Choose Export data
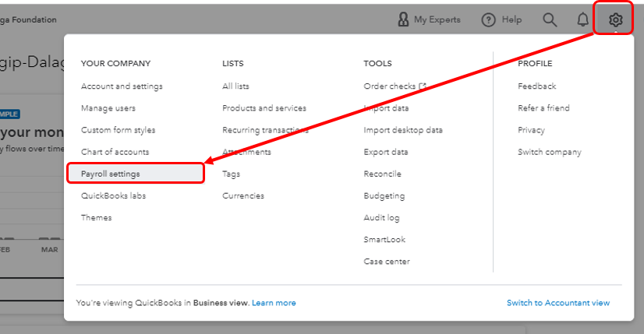 coord(386,152)
